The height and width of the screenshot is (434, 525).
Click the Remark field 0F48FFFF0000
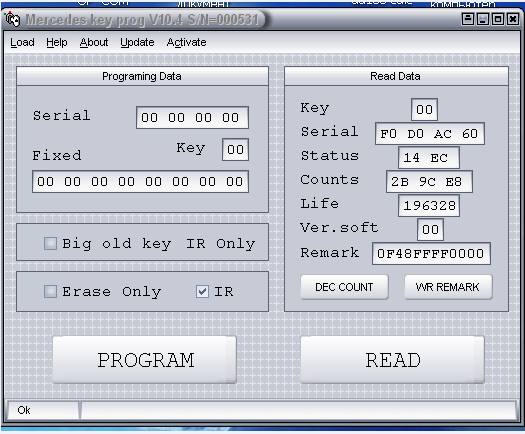pos(431,254)
